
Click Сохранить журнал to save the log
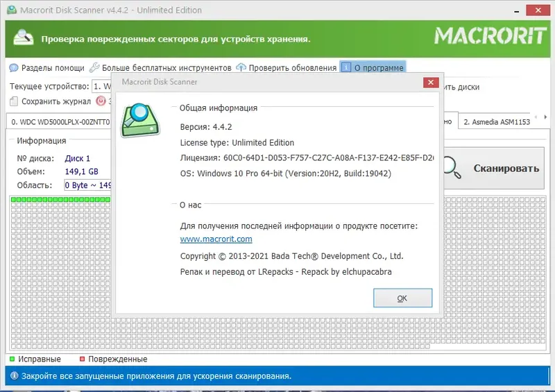56,101
